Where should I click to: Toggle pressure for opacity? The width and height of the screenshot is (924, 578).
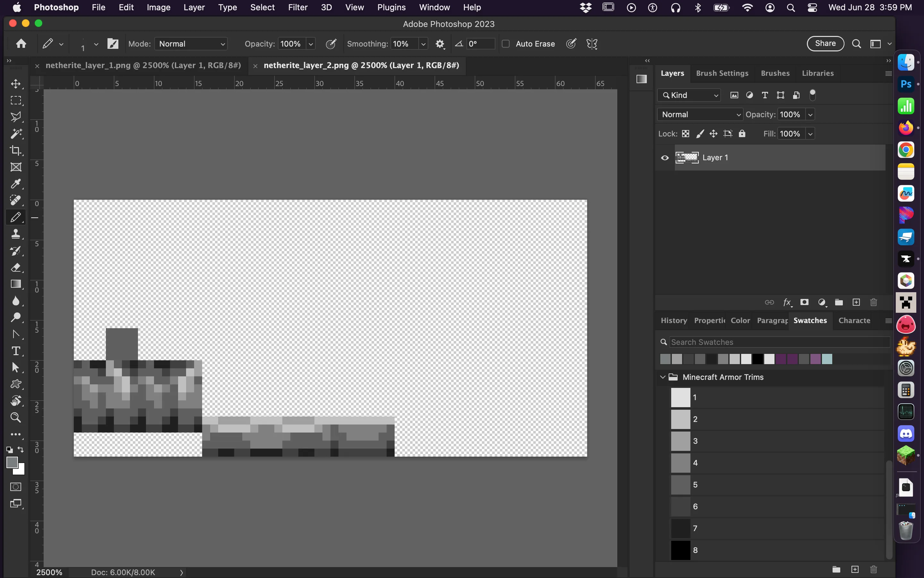point(331,44)
